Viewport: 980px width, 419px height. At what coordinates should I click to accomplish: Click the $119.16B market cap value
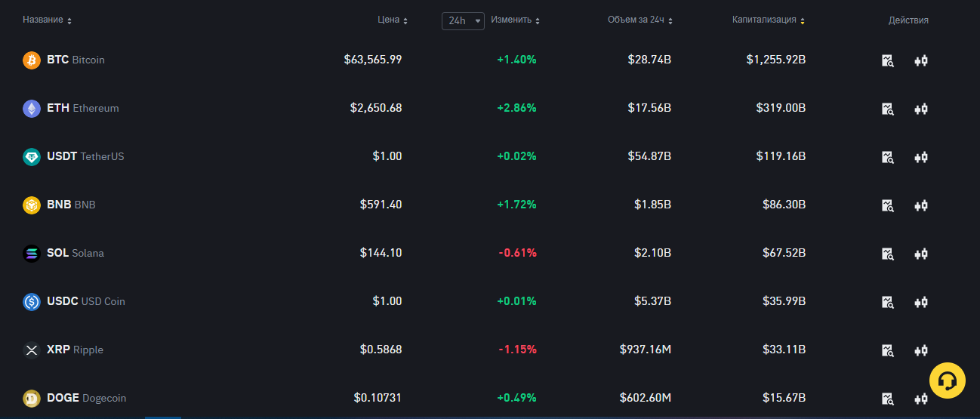coord(781,156)
